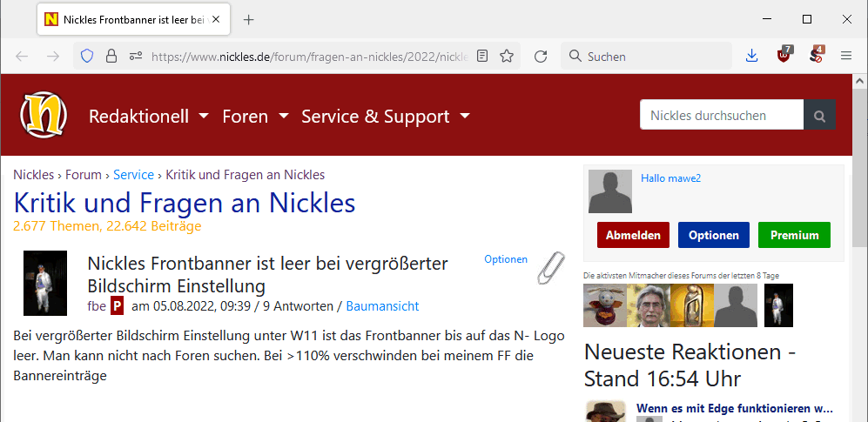Click the green Premium button

794,235
